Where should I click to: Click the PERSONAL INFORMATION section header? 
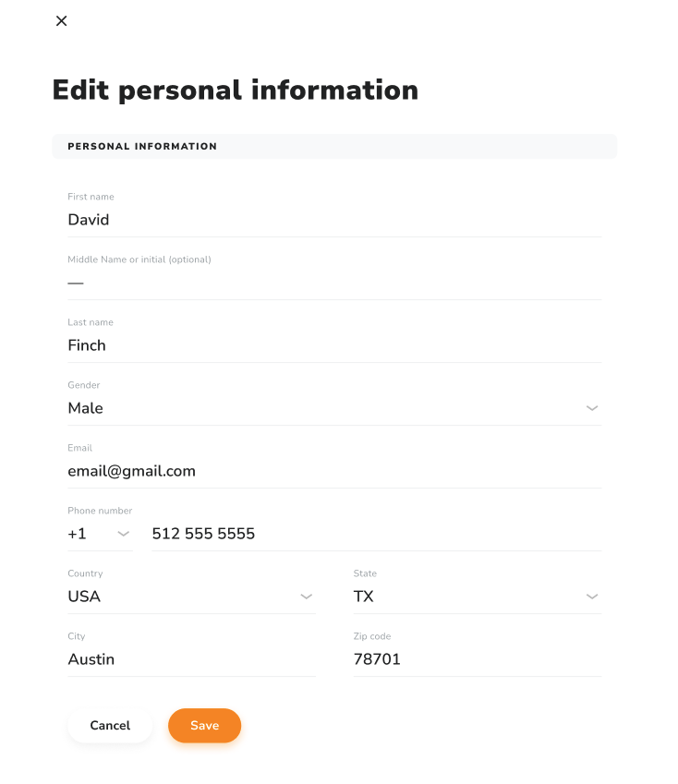[x=141, y=146]
